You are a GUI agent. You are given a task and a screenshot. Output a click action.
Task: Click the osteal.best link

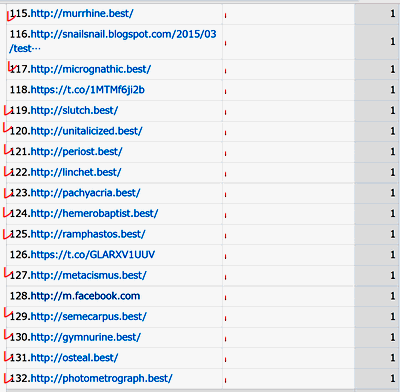(74, 358)
